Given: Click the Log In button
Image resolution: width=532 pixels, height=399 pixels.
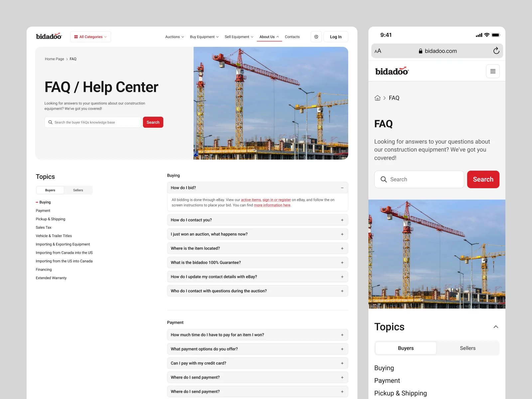Looking at the screenshot, I should [336, 37].
